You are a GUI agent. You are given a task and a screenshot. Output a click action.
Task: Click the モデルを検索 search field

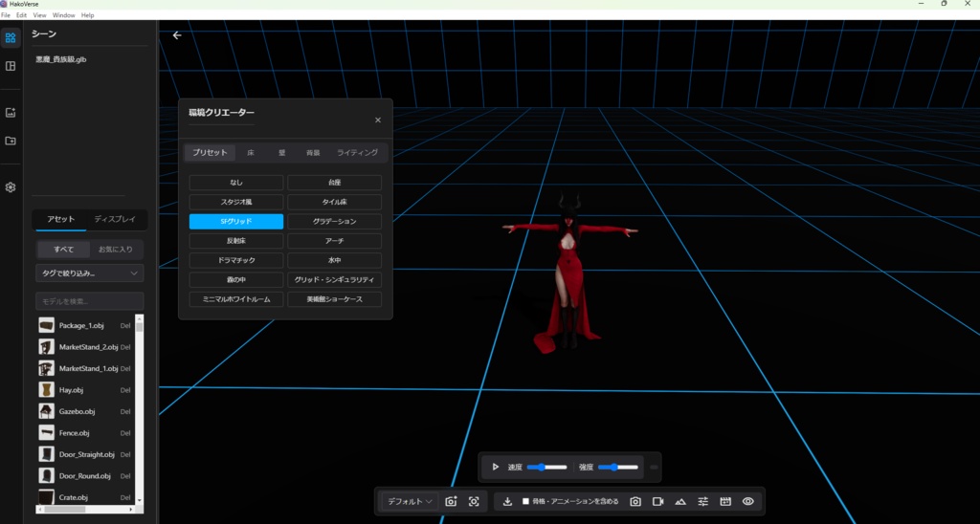point(89,301)
